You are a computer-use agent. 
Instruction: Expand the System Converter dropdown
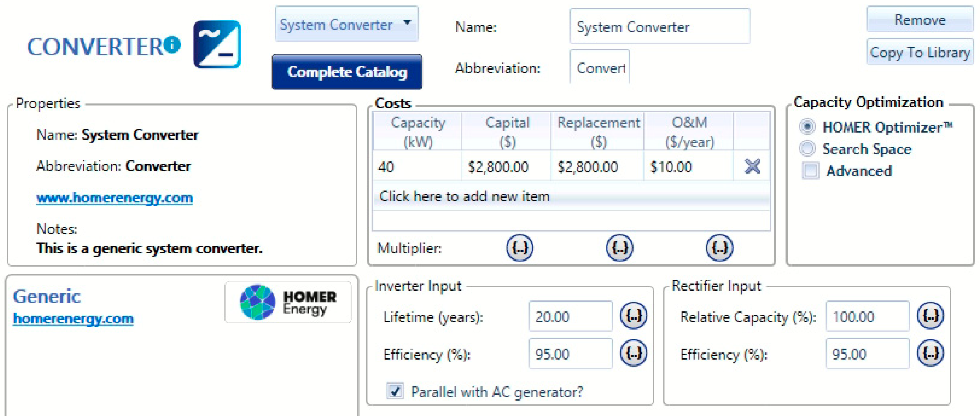407,23
